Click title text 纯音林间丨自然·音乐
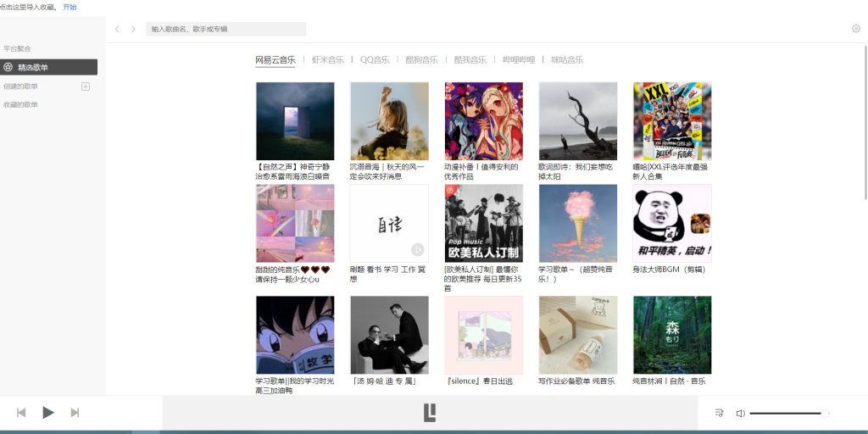 click(670, 381)
